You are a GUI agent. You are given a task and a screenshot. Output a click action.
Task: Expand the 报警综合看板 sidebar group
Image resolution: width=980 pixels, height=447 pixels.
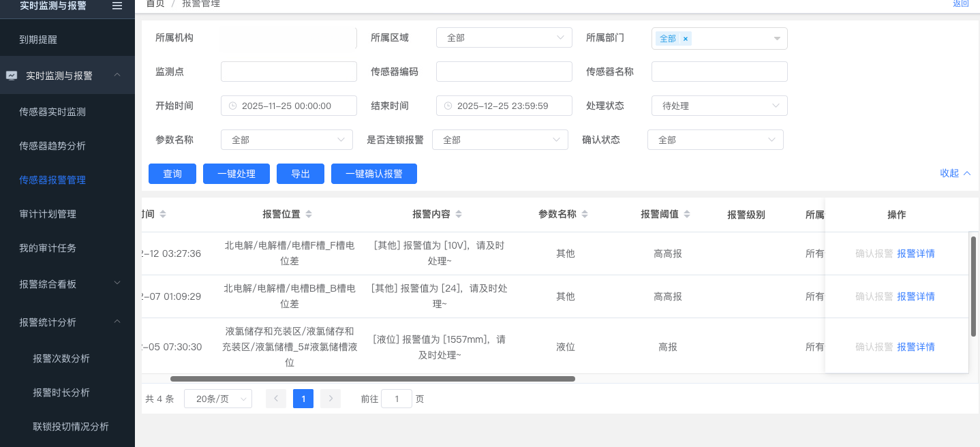(x=67, y=284)
